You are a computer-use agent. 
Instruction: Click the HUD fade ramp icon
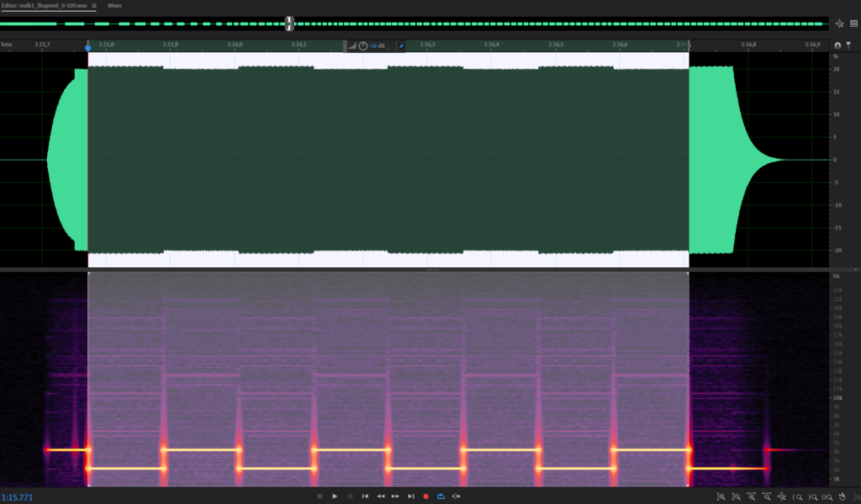pos(352,46)
